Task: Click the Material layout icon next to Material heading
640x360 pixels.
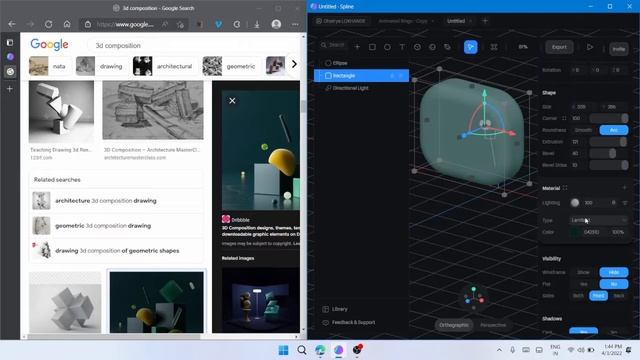Action: tap(565, 188)
